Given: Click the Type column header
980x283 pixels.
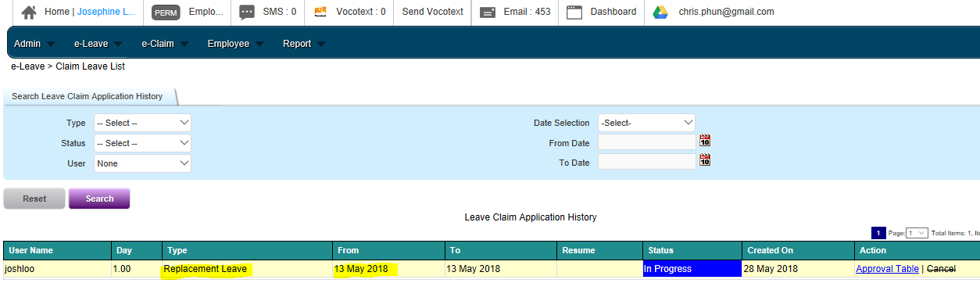Looking at the screenshot, I should point(248,250).
